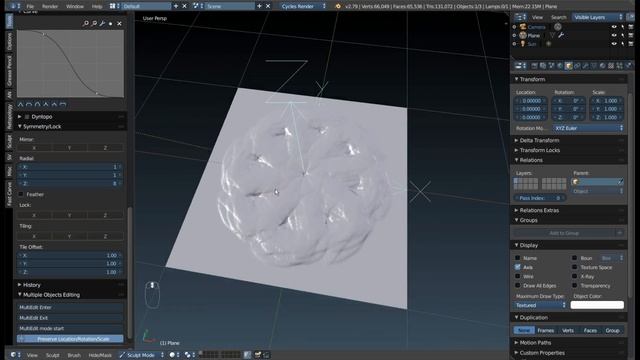Open the Help menu

97,6
